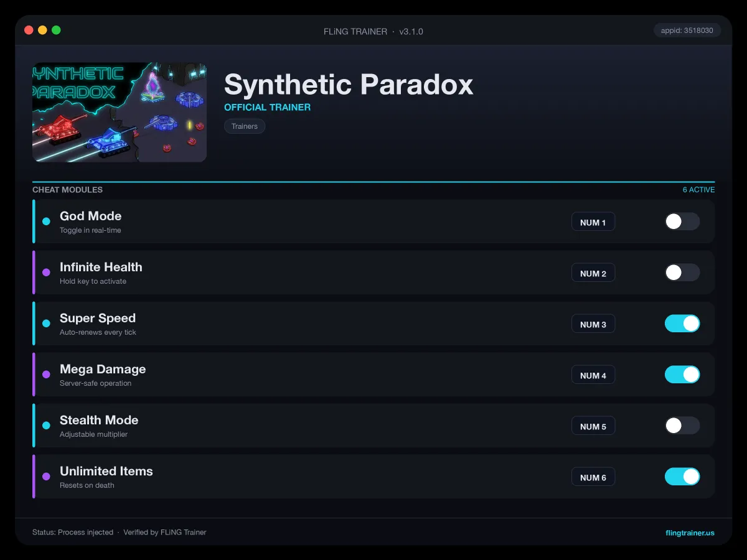
Task: Click 'Server-safe operation' description
Action: pos(95,383)
